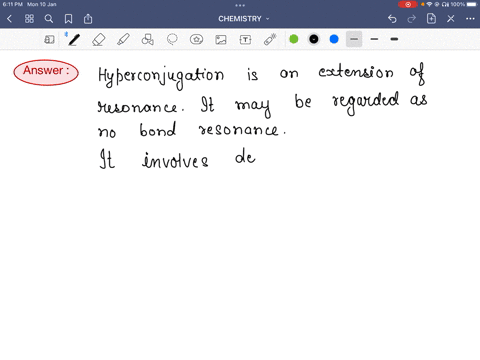Viewport: 480px width, 360px height.
Task: Tap the red Answer label sticker
Action: pos(46,72)
